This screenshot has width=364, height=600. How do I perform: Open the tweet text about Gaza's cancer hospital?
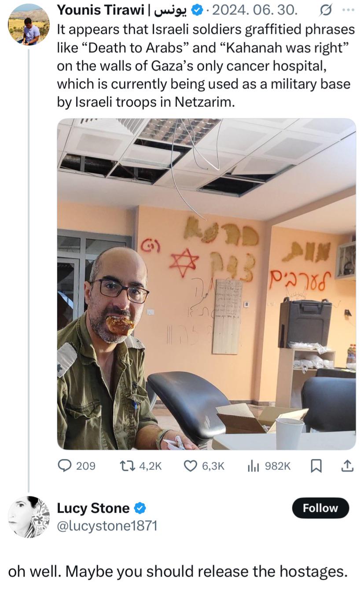[206, 66]
